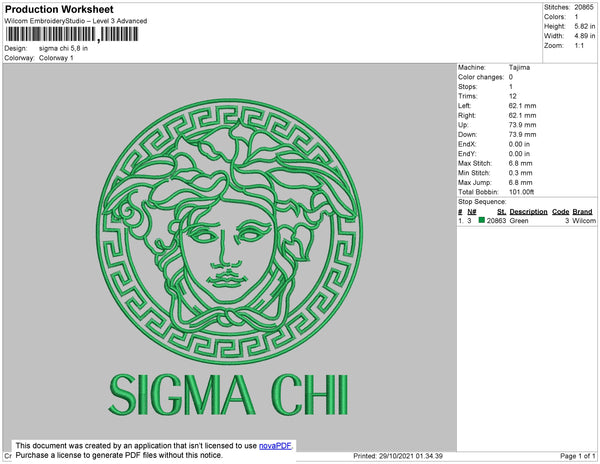Click the 'Min Stitch: 0.3 mm' entry
This screenshot has width=600, height=464.
coord(495,173)
